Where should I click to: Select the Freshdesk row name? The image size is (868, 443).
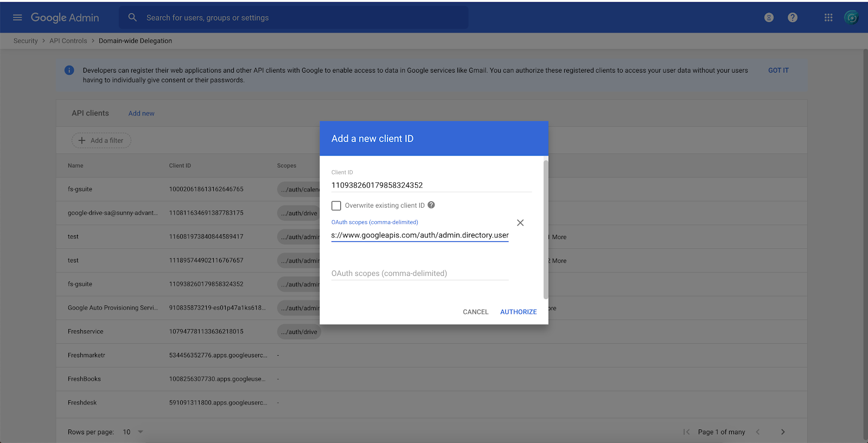coord(82,403)
